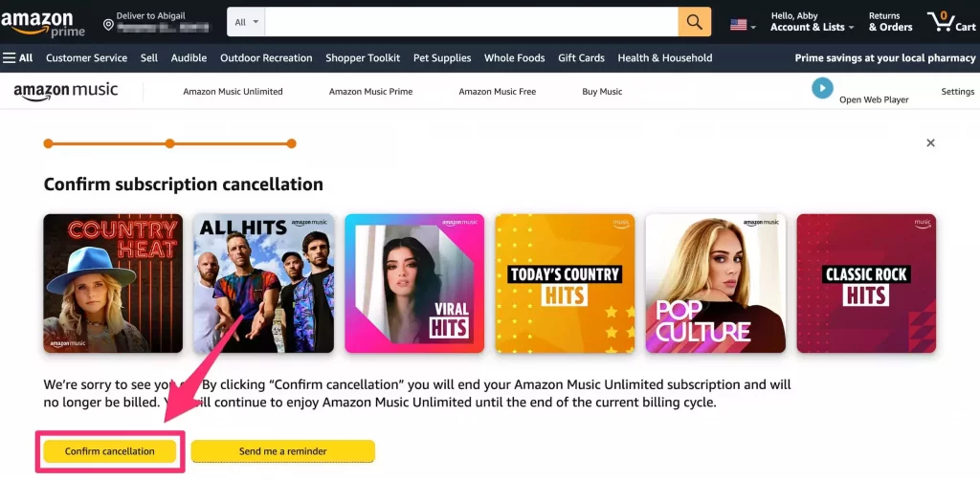Click the blue Open Web Player play icon
The width and height of the screenshot is (980, 480).
point(822,88)
